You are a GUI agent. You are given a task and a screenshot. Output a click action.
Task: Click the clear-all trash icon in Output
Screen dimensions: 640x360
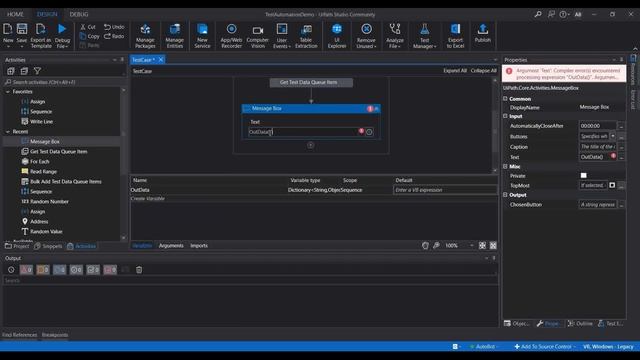click(139, 270)
